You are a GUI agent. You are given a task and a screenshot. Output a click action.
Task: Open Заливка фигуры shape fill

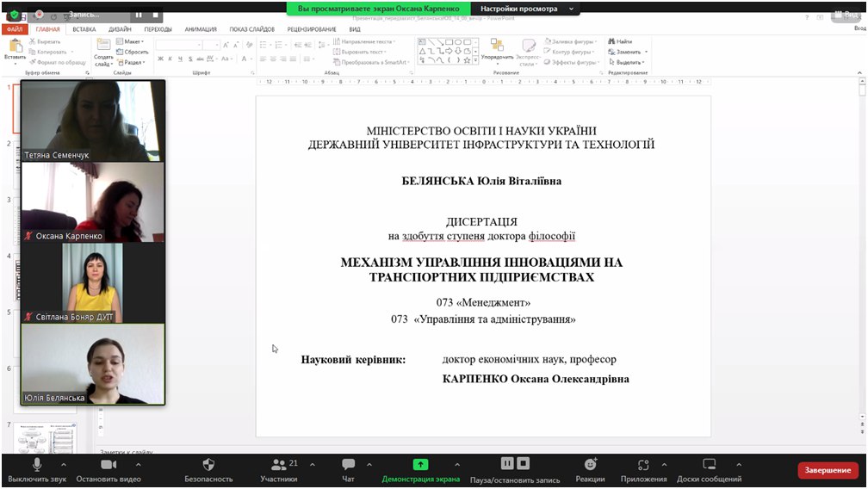point(570,41)
